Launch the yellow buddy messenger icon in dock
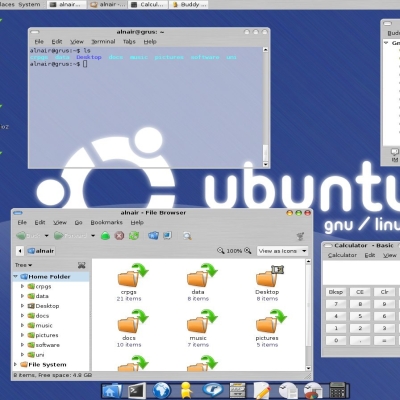The width and height of the screenshot is (400, 400). [186, 391]
